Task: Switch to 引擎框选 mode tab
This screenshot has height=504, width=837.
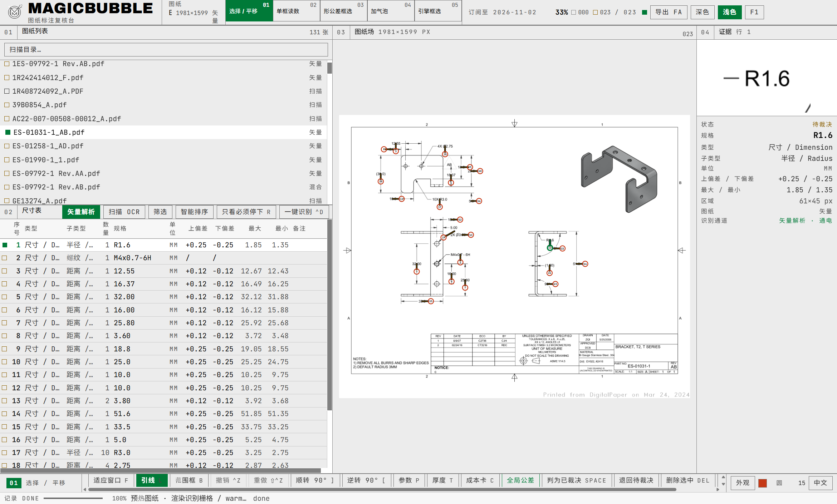Action: [438, 11]
